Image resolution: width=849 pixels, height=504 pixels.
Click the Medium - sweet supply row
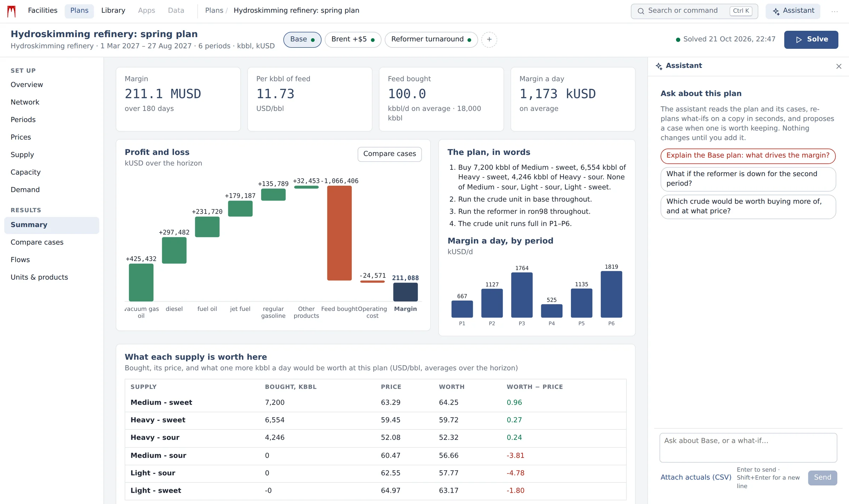[375, 403]
